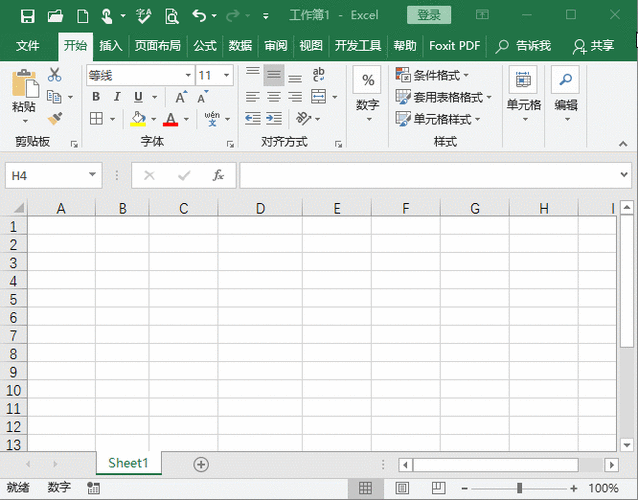Switch to the 数据 tab
Image resolution: width=638 pixels, height=500 pixels.
pos(240,46)
